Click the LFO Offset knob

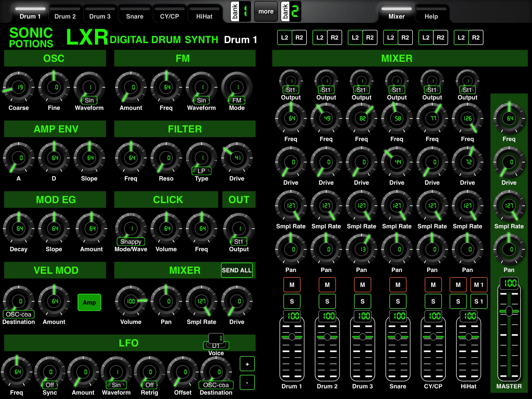183,372
